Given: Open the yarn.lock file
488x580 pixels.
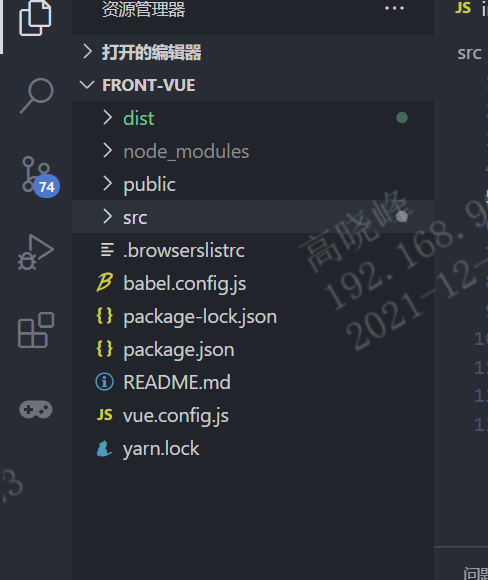Looking at the screenshot, I should [253, 448].
